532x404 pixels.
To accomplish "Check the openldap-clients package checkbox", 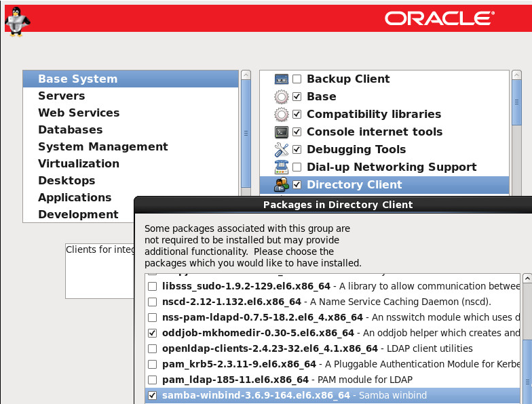I will (x=152, y=348).
